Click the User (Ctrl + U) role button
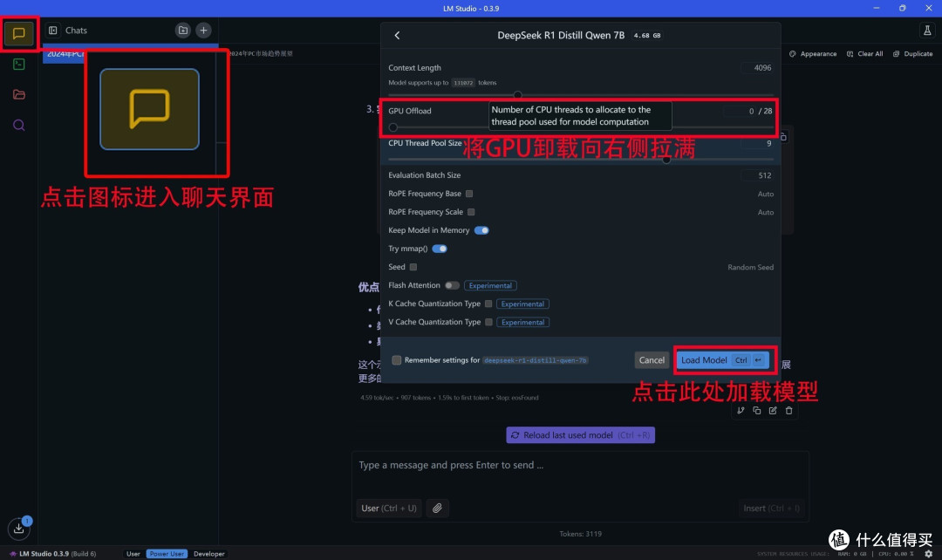 (x=389, y=509)
